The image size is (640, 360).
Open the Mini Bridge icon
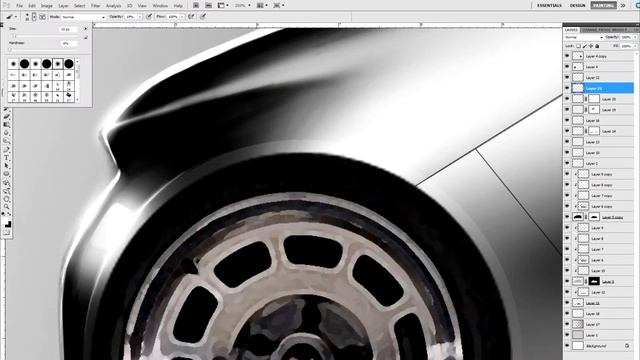click(209, 6)
